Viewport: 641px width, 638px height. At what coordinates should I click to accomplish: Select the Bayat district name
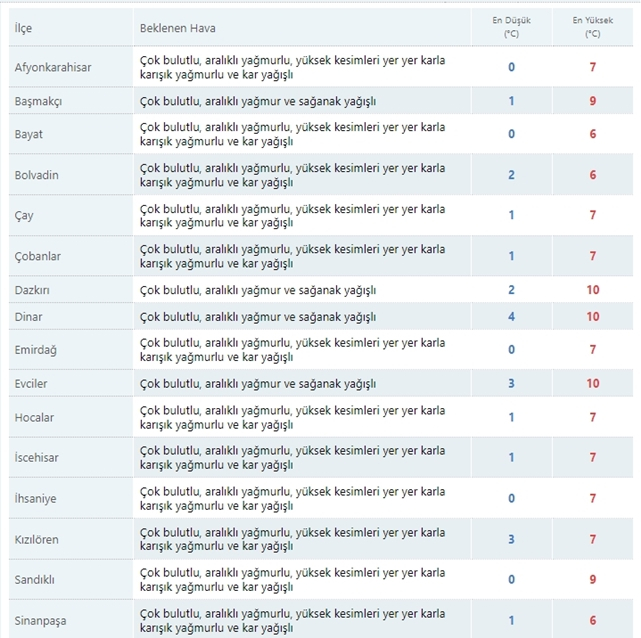pyautogui.click(x=28, y=134)
